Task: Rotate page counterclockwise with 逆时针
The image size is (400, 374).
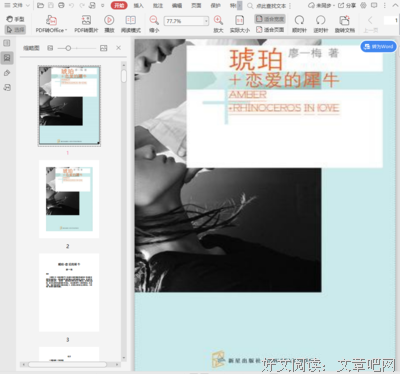Action: tap(321, 24)
